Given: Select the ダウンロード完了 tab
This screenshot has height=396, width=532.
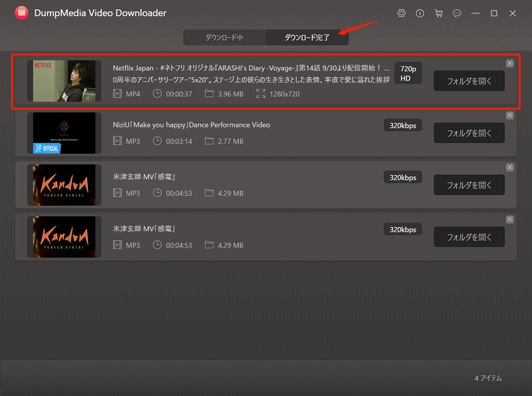Looking at the screenshot, I should pyautogui.click(x=307, y=37).
